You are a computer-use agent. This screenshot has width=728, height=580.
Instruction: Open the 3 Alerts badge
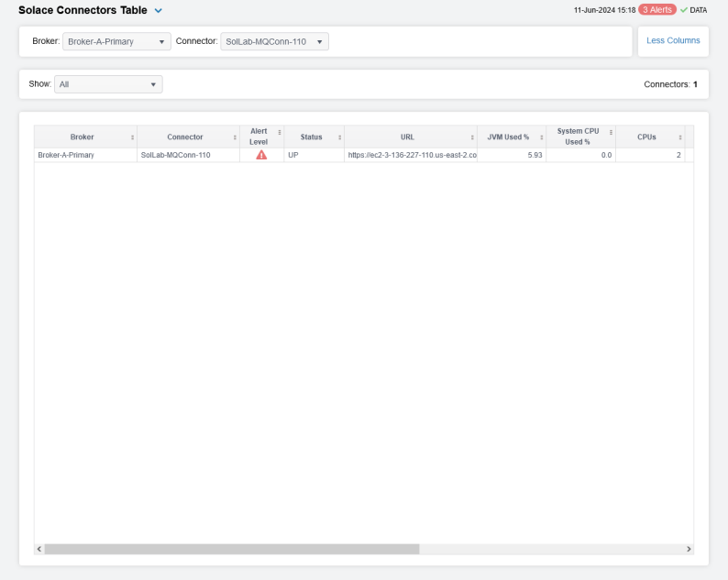click(657, 10)
